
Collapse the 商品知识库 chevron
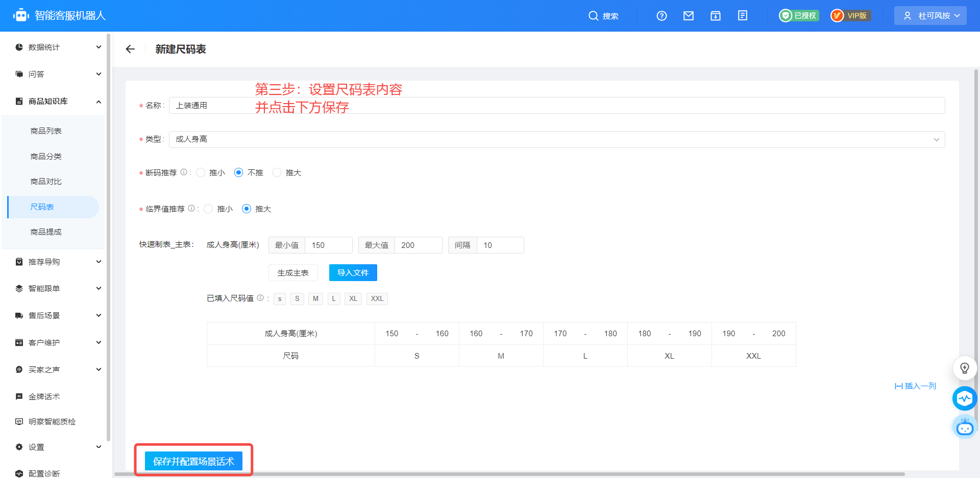99,102
